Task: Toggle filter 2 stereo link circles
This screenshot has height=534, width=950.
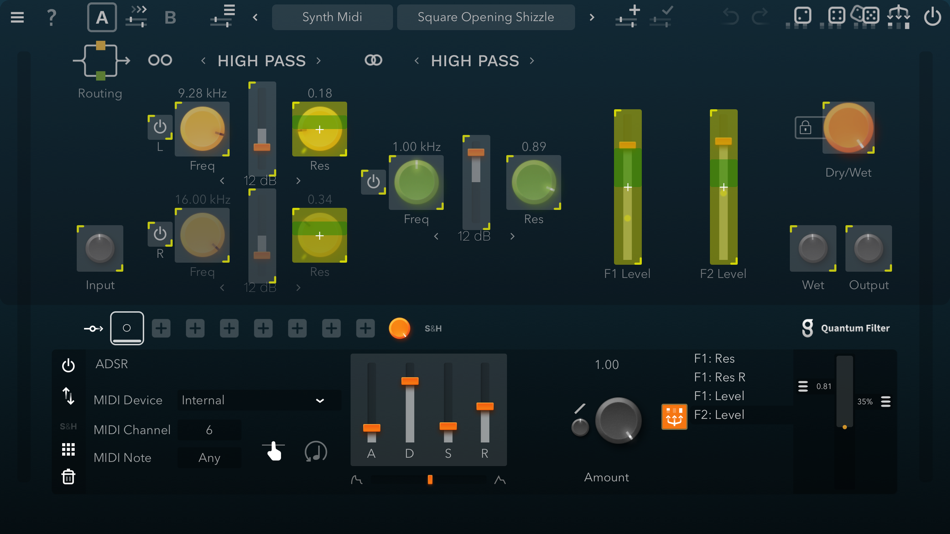Action: coord(373,60)
